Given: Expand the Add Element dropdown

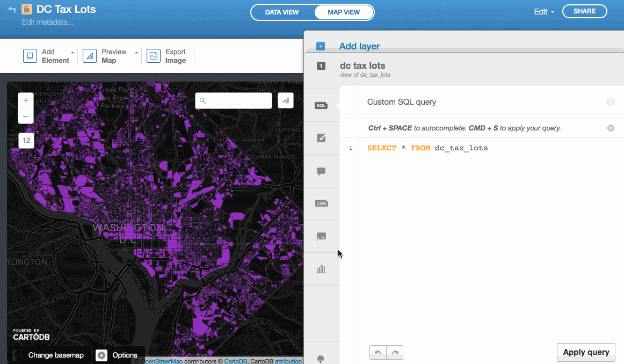Looking at the screenshot, I should [72, 53].
